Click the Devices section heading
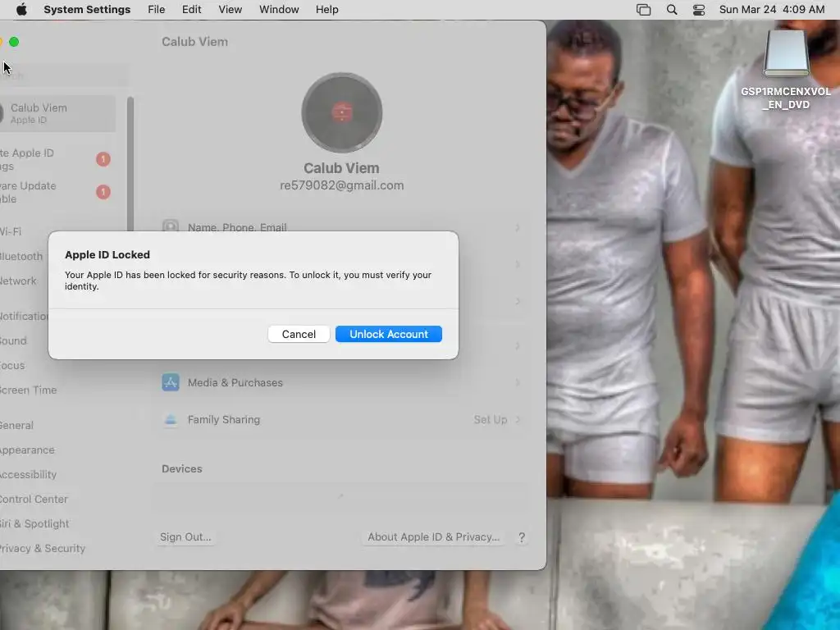Screen dimensions: 840x630 pyautogui.click(x=181, y=468)
